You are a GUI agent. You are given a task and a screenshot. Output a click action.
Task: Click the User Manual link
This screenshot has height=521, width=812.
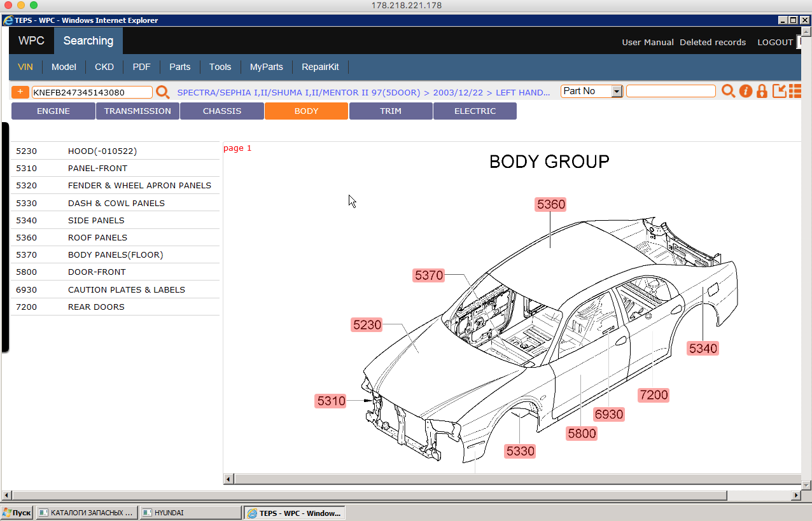pos(647,43)
